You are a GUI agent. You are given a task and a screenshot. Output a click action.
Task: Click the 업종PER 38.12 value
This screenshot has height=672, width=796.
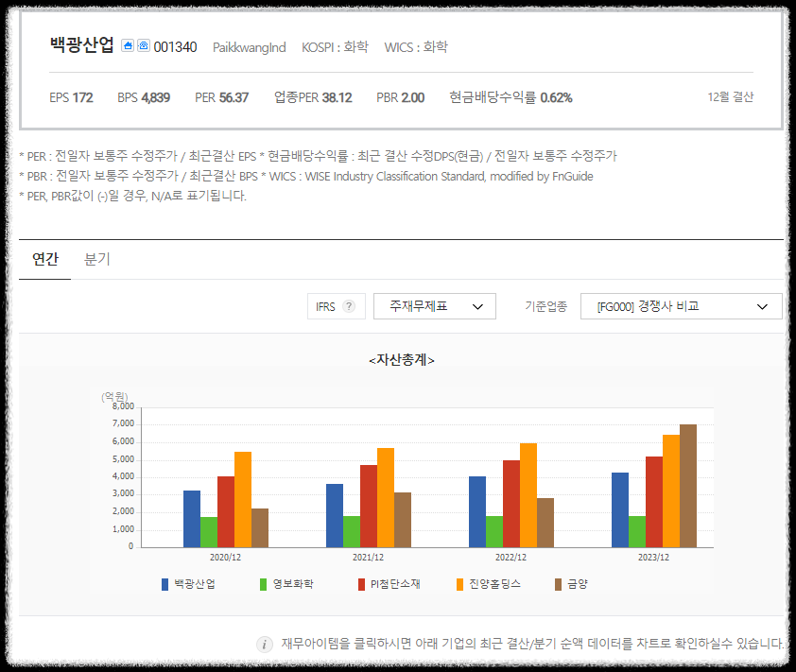[x=313, y=97]
